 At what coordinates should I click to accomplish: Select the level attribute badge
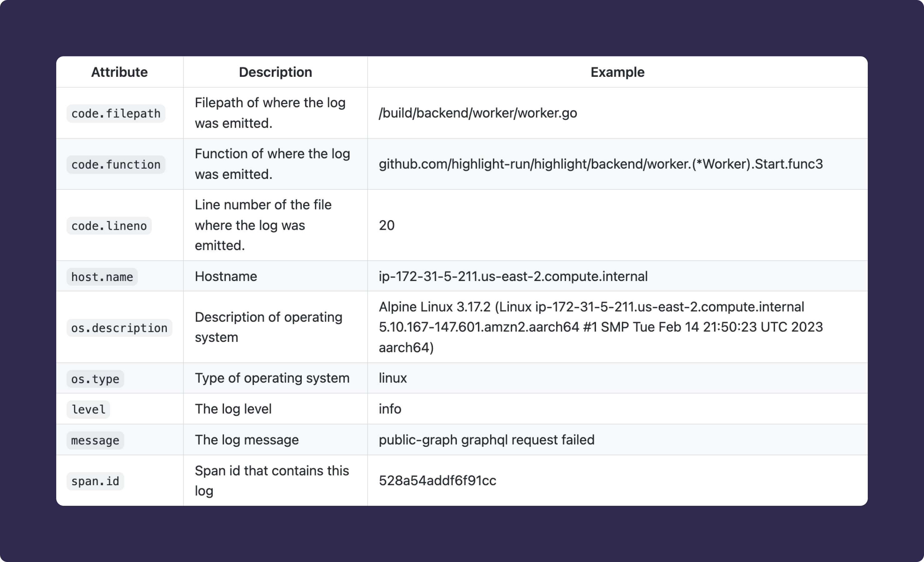click(x=88, y=409)
